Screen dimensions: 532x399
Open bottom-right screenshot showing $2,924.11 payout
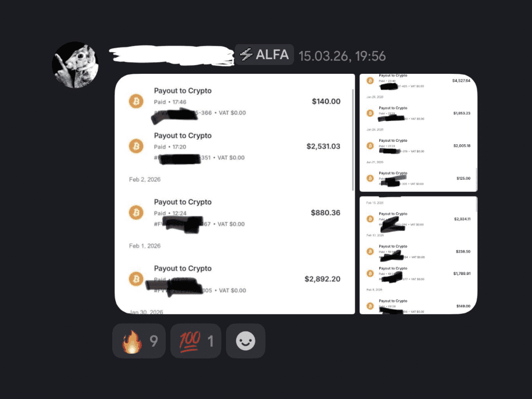[418, 255]
